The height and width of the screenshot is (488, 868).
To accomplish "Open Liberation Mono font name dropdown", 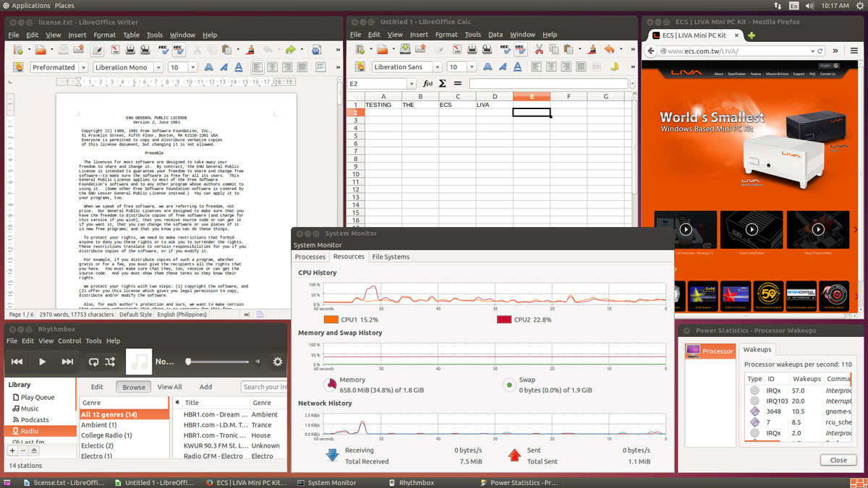I will coord(157,67).
